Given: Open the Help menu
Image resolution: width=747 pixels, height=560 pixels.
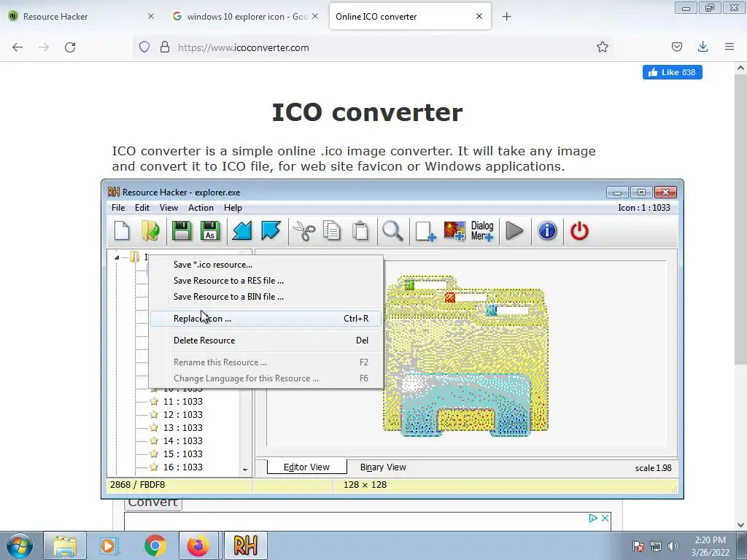Looking at the screenshot, I should (233, 208).
